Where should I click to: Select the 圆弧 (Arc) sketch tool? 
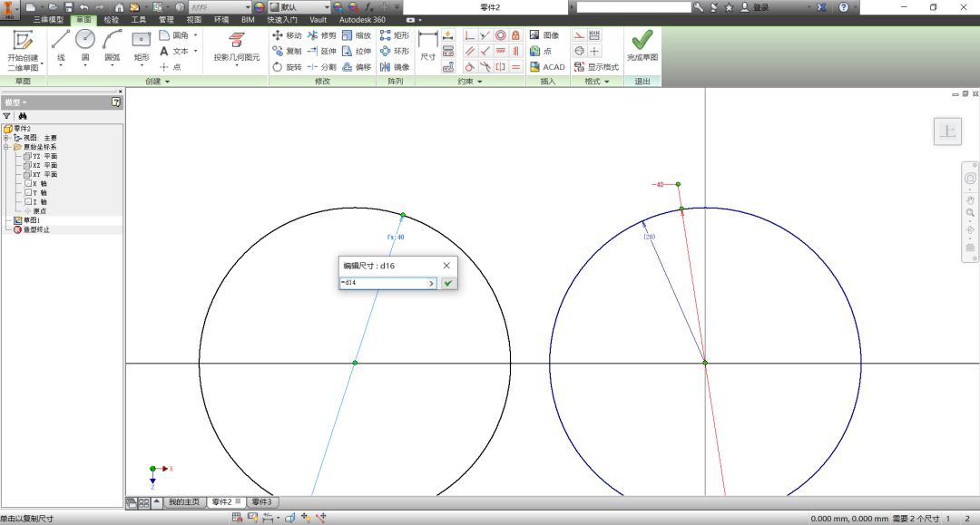[112, 47]
